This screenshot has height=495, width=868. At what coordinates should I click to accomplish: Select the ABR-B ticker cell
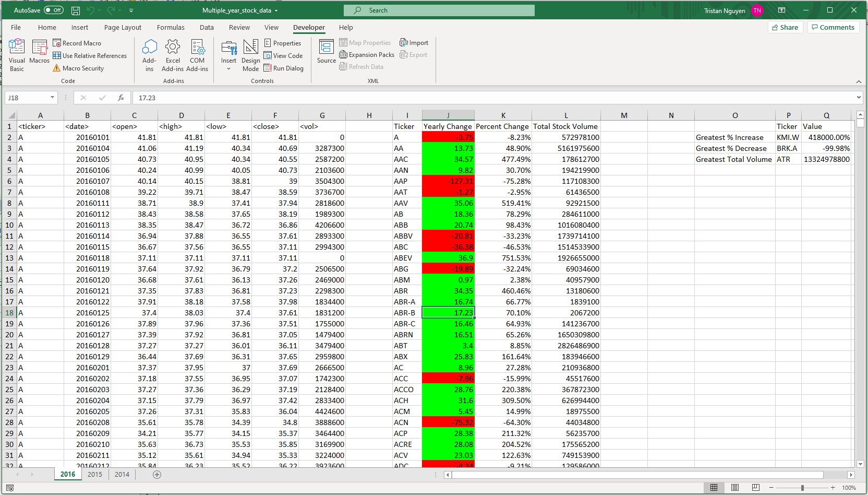pos(407,313)
